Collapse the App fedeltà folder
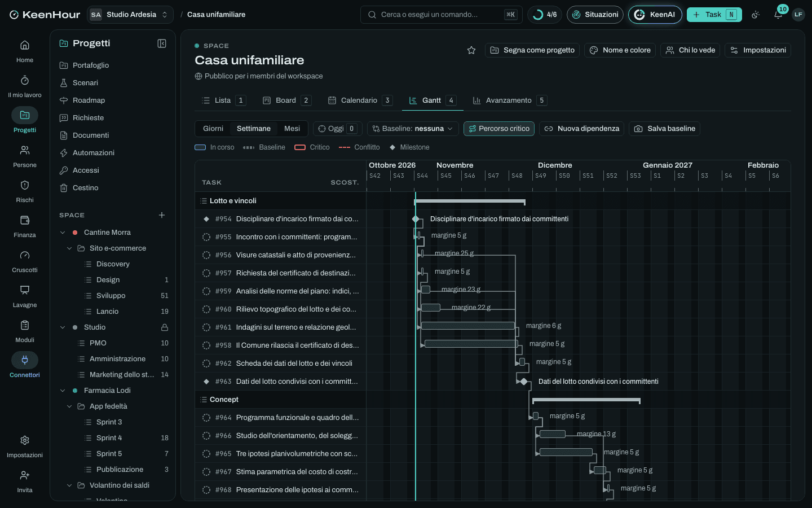This screenshot has height=508, width=812. (x=69, y=406)
